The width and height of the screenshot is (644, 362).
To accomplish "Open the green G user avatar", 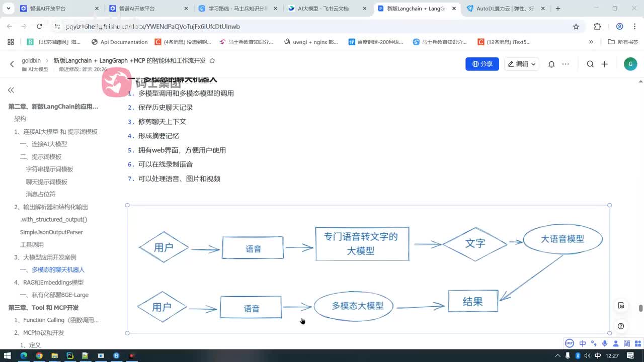I will (630, 64).
